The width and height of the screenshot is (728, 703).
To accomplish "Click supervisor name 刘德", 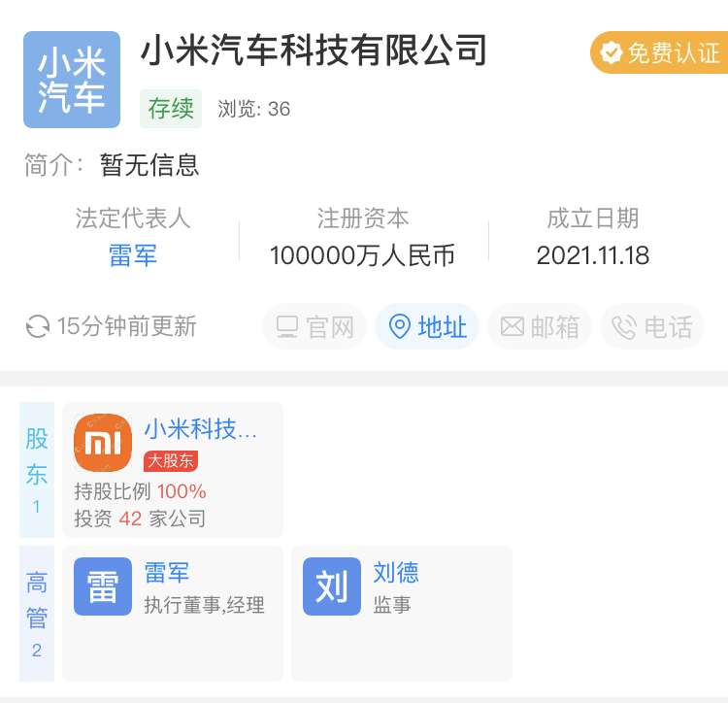I will pos(396,573).
